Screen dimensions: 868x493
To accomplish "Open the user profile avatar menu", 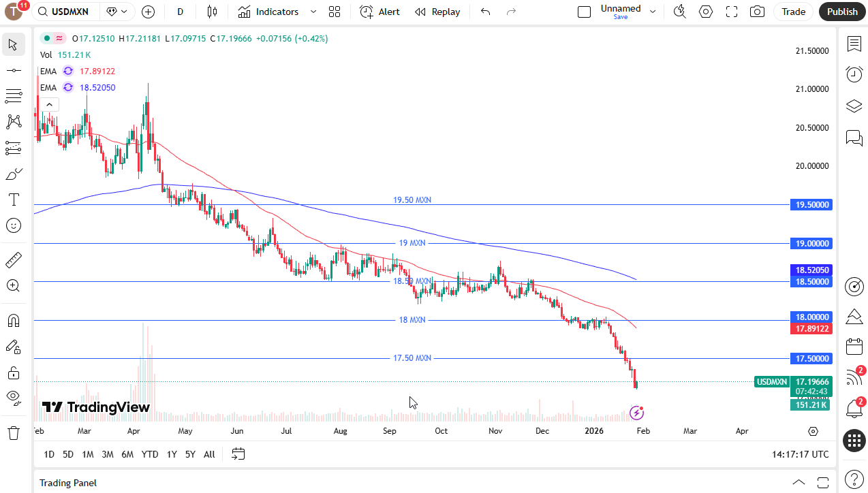I will pyautogui.click(x=14, y=12).
